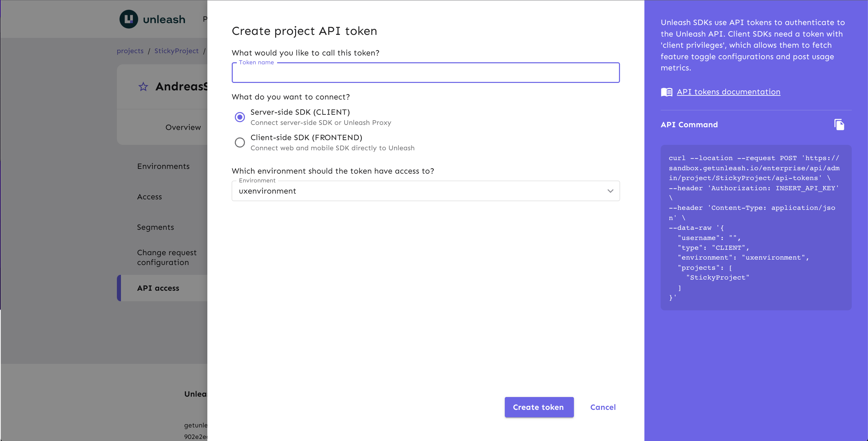The height and width of the screenshot is (441, 868).
Task: Select the Client-side SDK FRONTEND radio button
Action: (239, 142)
